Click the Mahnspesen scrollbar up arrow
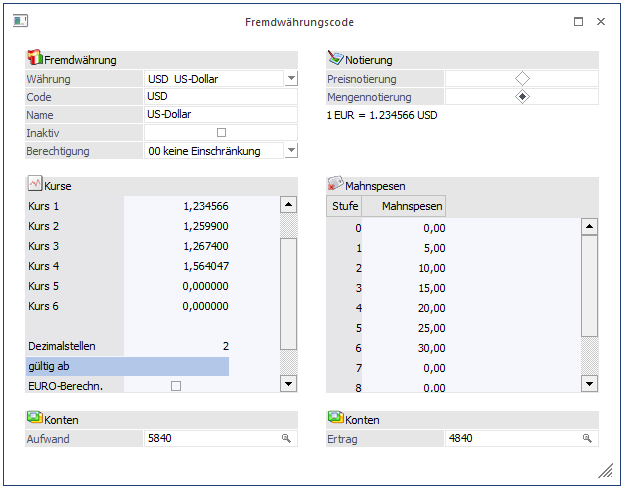This screenshot has width=625, height=489. pyautogui.click(x=589, y=228)
